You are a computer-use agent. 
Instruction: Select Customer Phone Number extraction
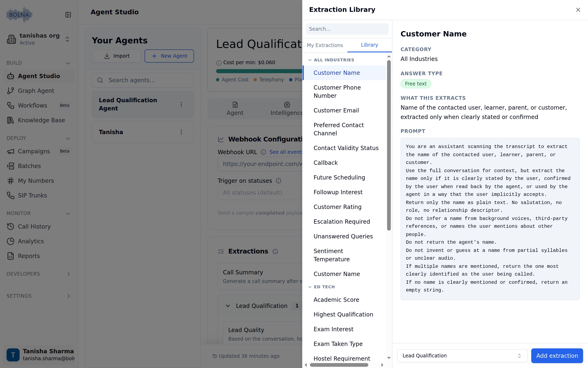(x=344, y=92)
